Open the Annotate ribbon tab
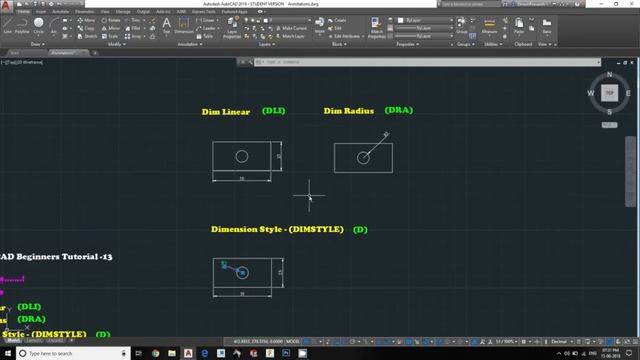 [60, 12]
